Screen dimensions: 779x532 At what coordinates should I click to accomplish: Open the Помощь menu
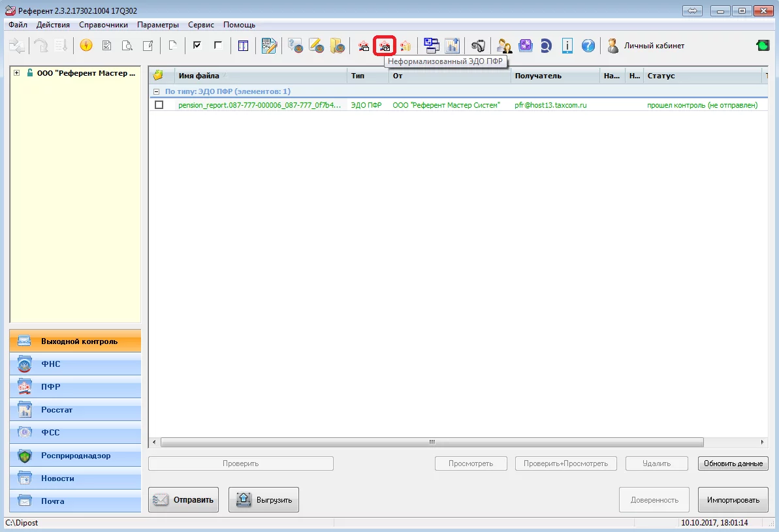pyautogui.click(x=239, y=25)
